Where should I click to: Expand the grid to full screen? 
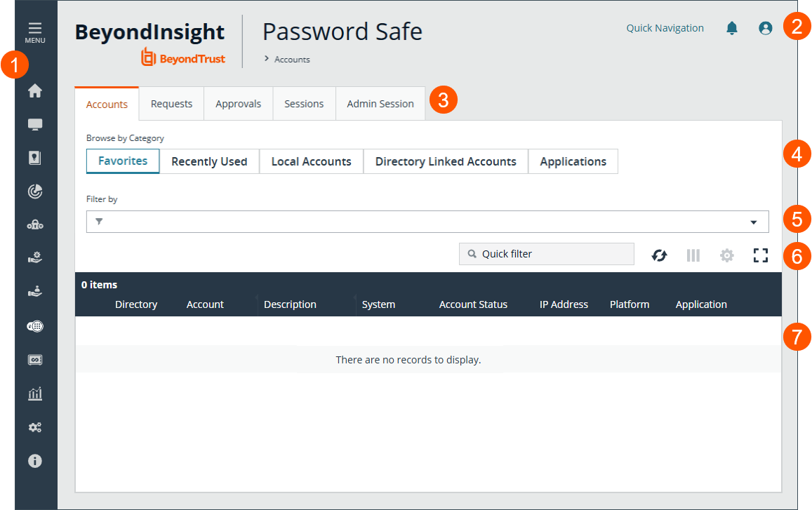760,255
